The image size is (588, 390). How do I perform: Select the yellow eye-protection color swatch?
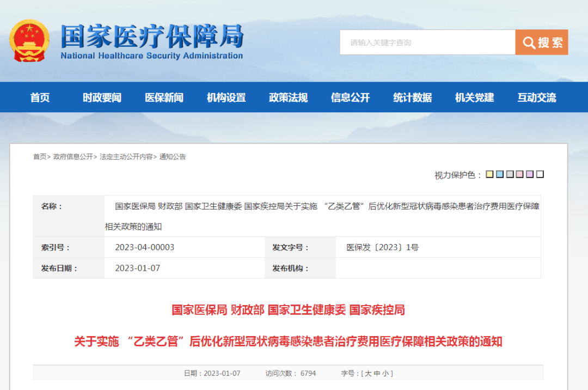pyautogui.click(x=490, y=174)
